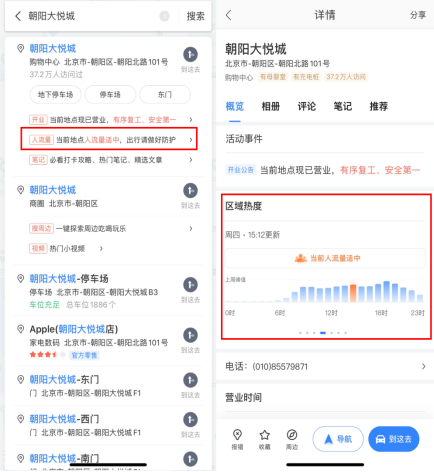The height and width of the screenshot is (472, 434).
Task: Tap 到这去 icon for 购物中心 result
Action: click(190, 54)
